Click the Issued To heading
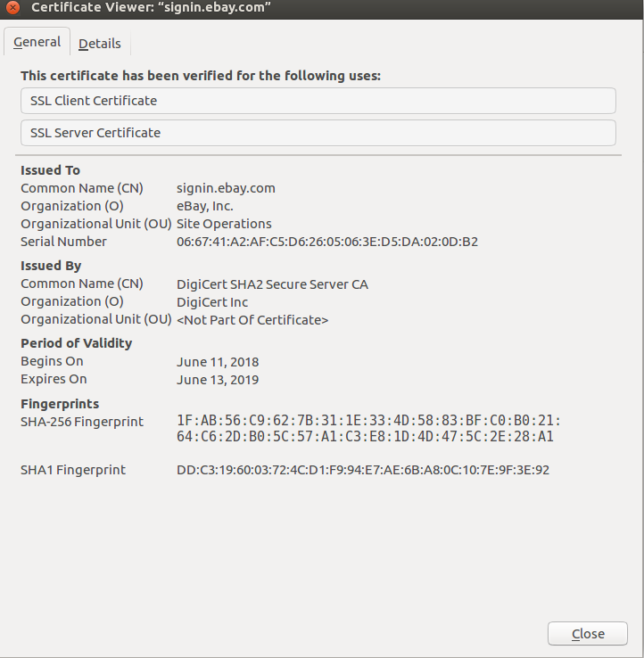The width and height of the screenshot is (644, 658). pos(50,170)
